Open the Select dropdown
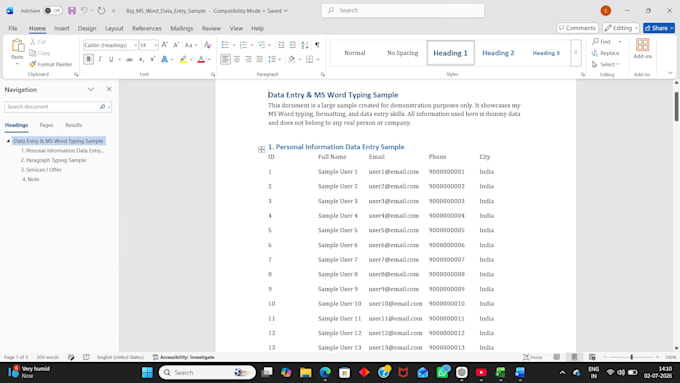Screen dimensions: 680x383 click(x=606, y=64)
